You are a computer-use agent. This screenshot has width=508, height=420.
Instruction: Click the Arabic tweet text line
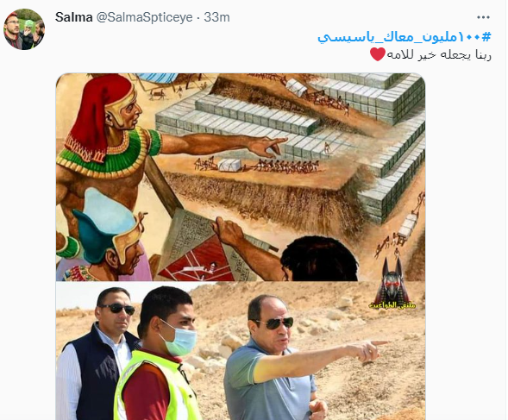pos(430,54)
